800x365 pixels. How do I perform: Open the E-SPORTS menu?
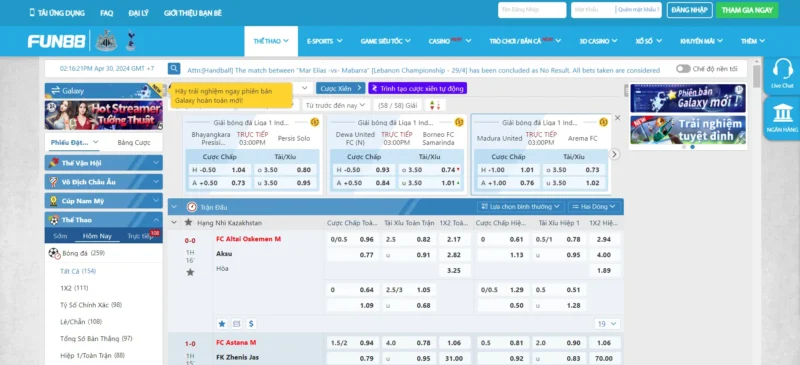pos(324,41)
